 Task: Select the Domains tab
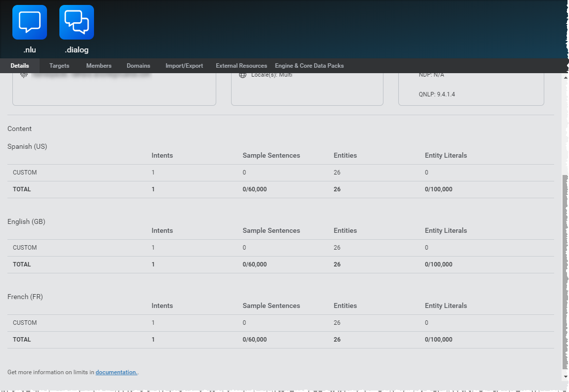pyautogui.click(x=138, y=65)
